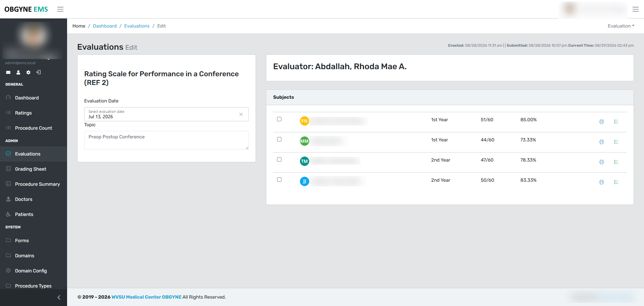Open Dashboard in the sidebar menu

(34, 98)
